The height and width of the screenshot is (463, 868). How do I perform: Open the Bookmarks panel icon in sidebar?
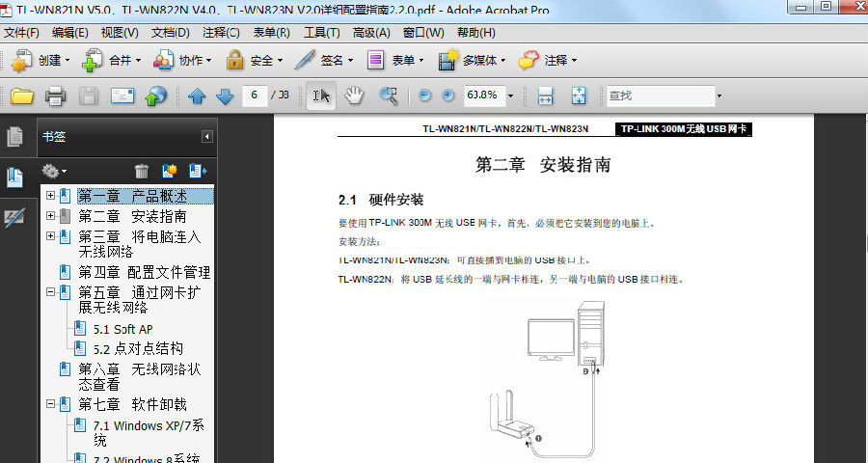point(14,177)
